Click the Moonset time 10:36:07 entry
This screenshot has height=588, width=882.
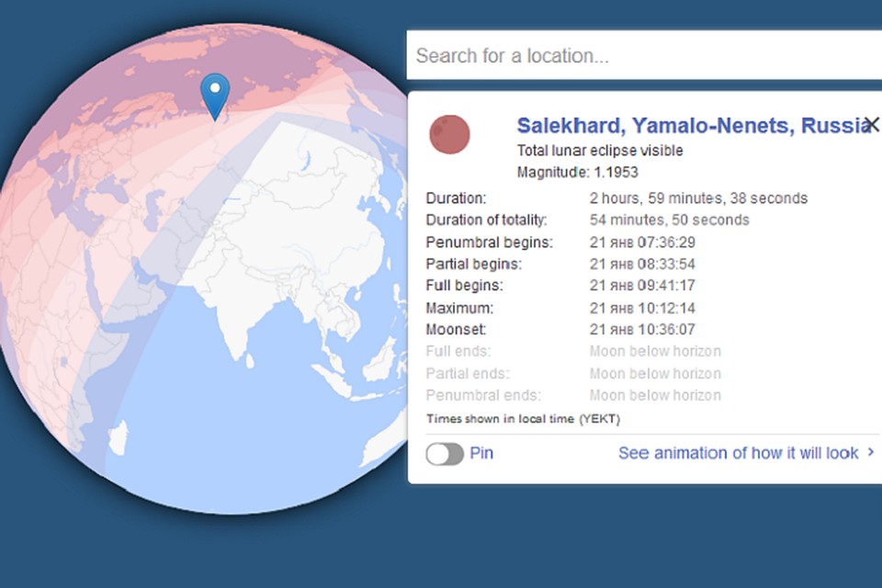click(x=642, y=330)
